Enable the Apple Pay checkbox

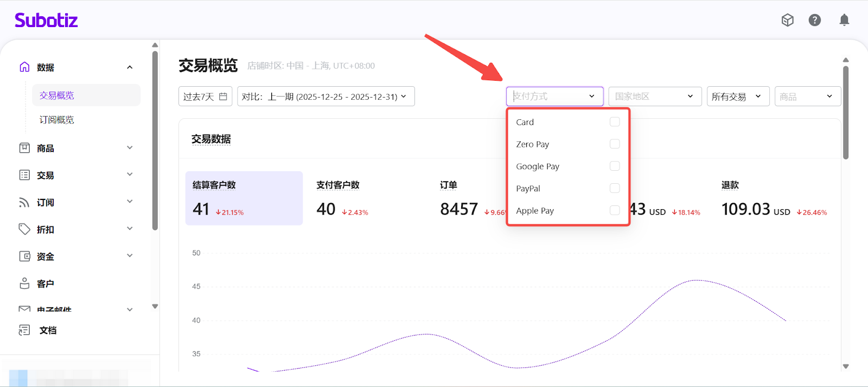tap(615, 210)
